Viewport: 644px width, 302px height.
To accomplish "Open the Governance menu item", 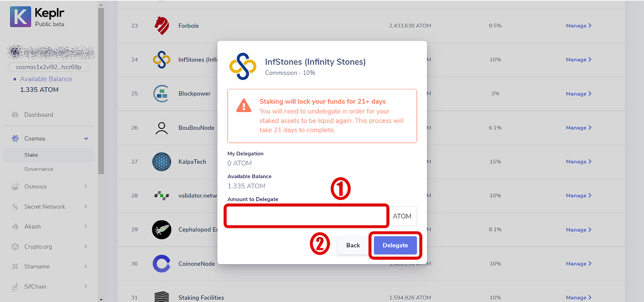I will click(39, 169).
